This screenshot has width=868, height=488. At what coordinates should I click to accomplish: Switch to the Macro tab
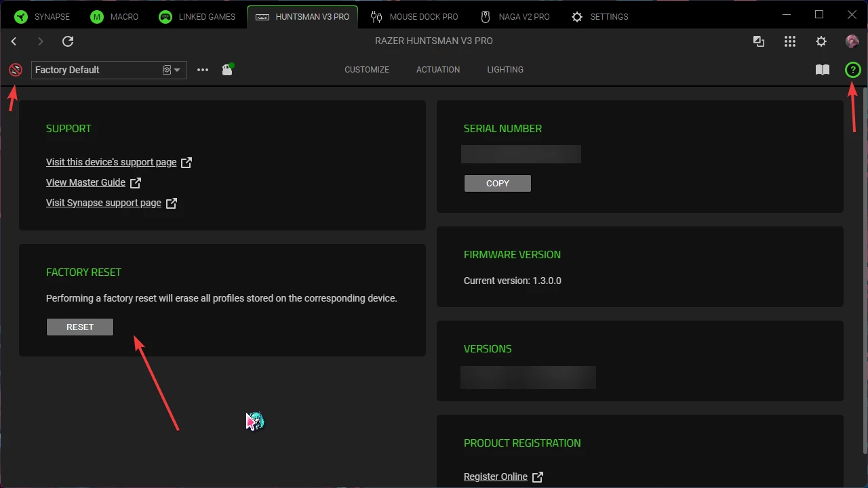point(115,16)
